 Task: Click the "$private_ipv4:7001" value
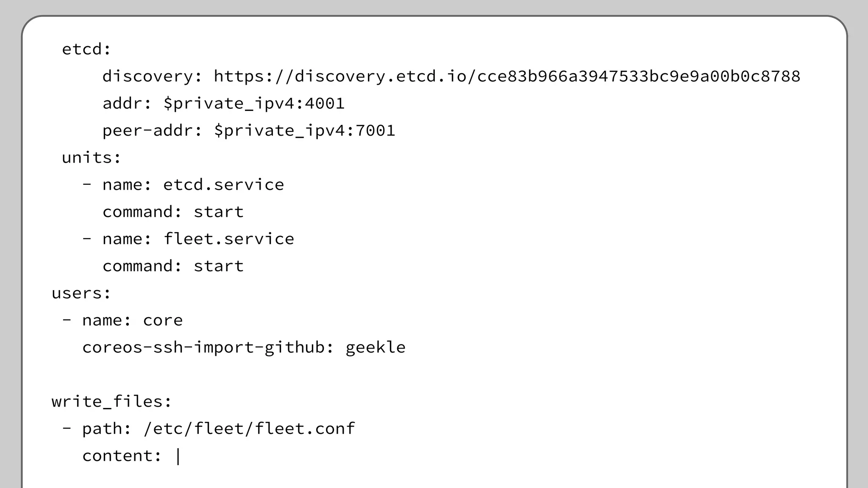point(304,131)
